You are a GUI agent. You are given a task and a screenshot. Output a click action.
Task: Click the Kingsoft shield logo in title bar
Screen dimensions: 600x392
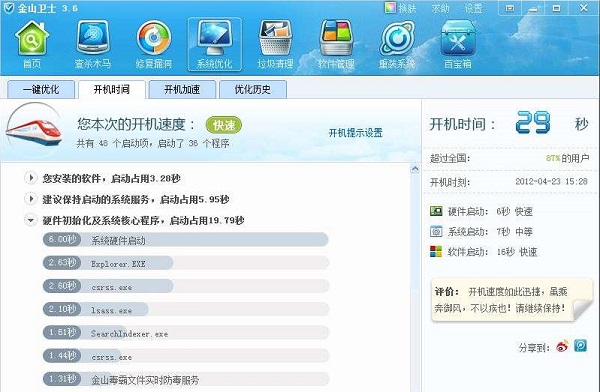[x=8, y=8]
